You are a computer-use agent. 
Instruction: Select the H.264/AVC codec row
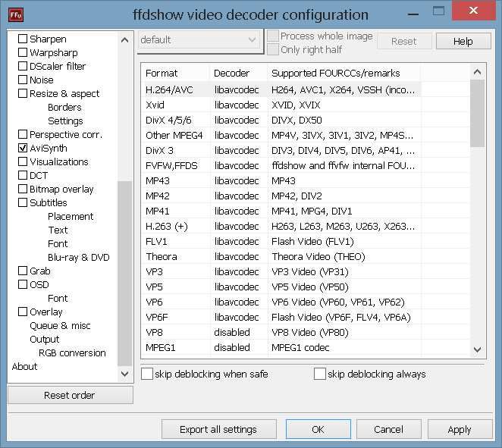pos(282,89)
